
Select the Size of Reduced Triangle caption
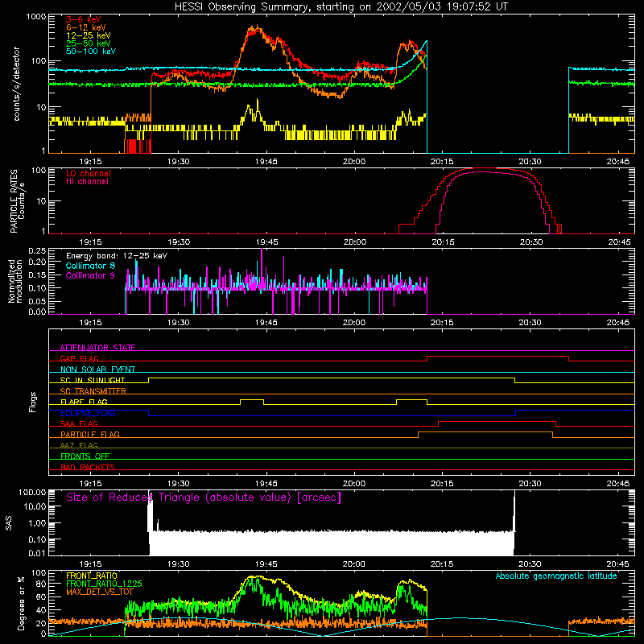click(x=204, y=497)
